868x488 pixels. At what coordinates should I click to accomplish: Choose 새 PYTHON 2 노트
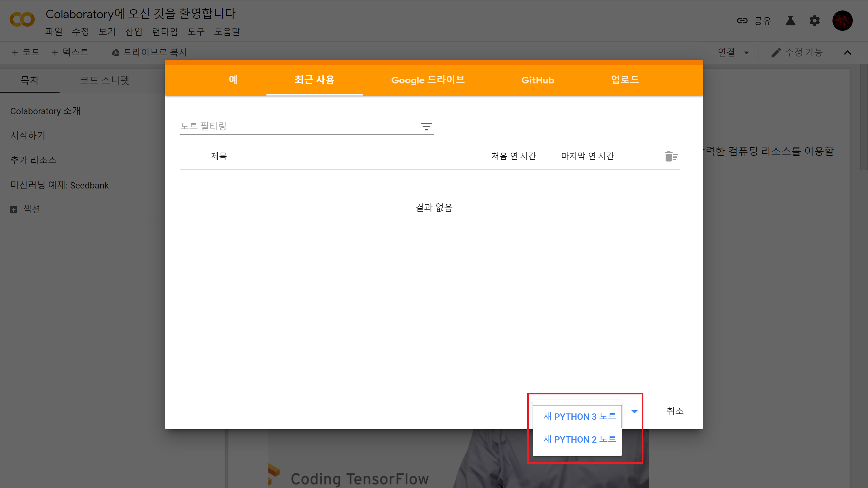(x=579, y=439)
